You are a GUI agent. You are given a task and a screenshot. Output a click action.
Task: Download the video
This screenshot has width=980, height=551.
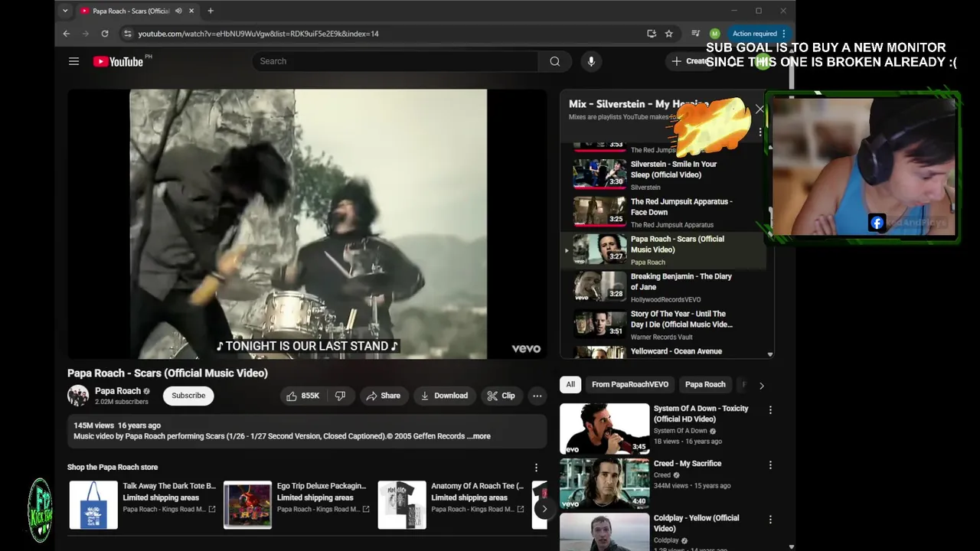tap(444, 396)
